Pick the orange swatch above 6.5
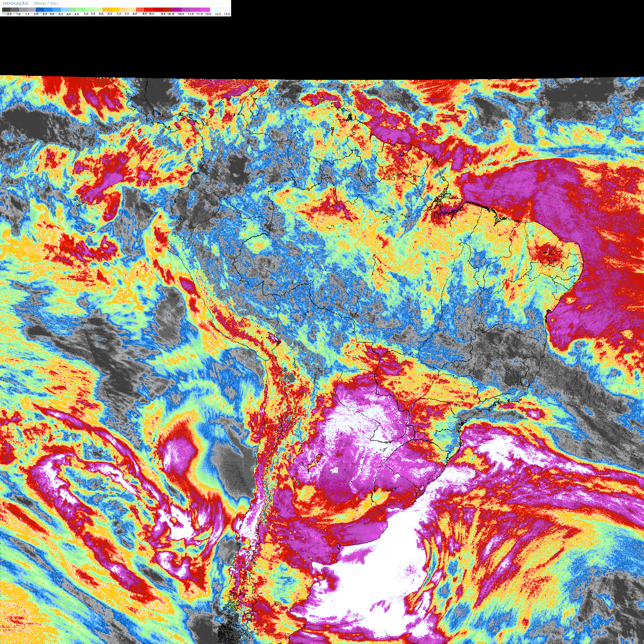This screenshot has height=644, width=644. 106,10
